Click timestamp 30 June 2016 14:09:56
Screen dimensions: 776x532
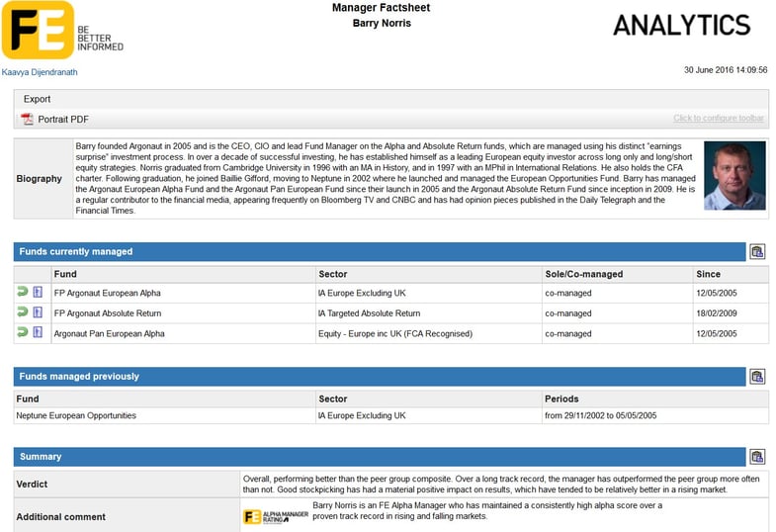(x=726, y=70)
